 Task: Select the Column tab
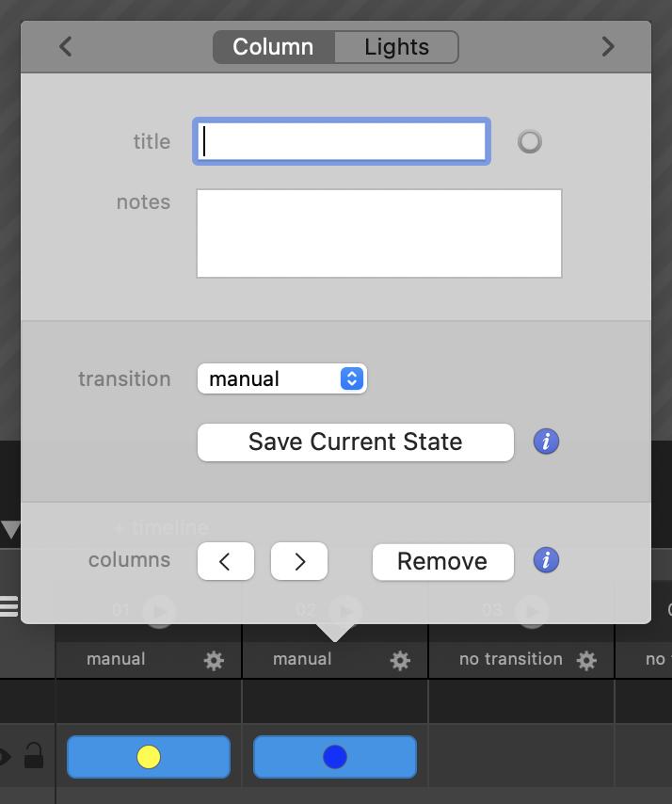pyautogui.click(x=273, y=47)
